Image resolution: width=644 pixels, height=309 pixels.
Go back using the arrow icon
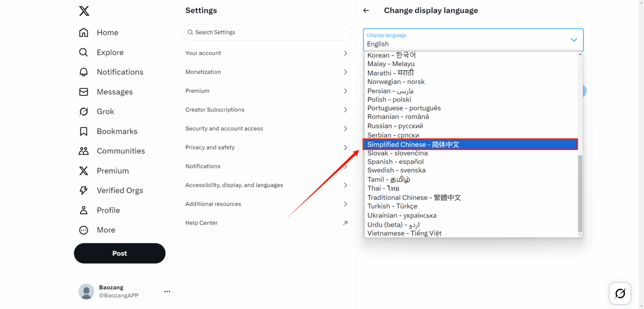click(366, 10)
